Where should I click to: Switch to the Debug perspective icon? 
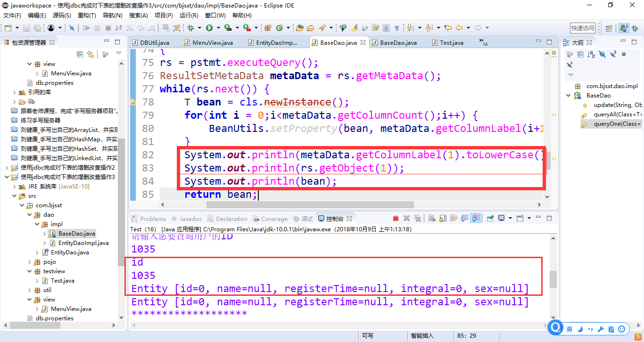point(635,28)
